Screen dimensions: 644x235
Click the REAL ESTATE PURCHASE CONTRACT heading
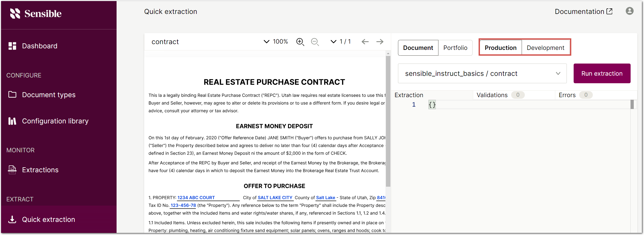pos(274,82)
